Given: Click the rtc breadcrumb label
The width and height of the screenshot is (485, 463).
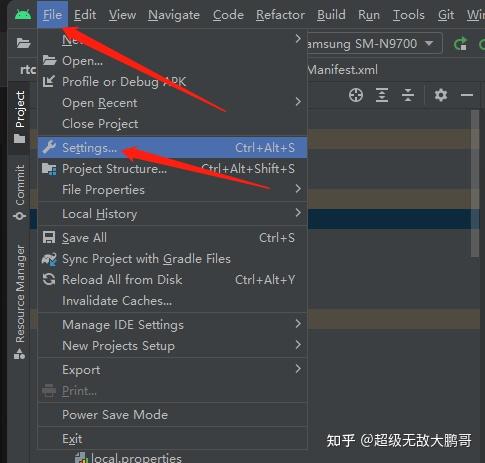Looking at the screenshot, I should 28,69.
